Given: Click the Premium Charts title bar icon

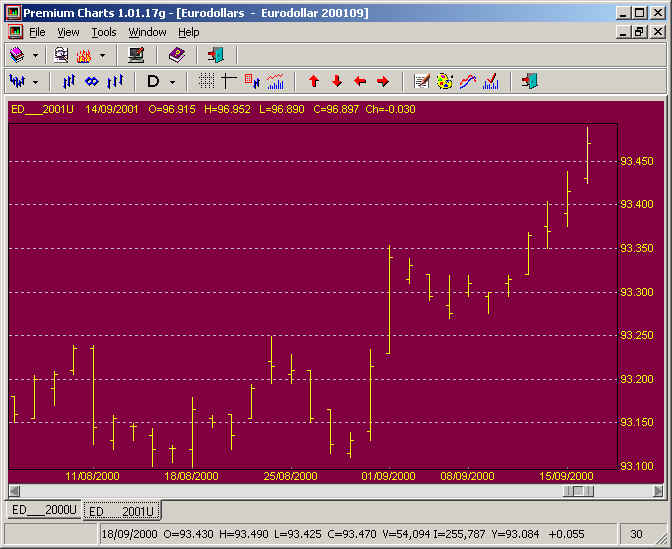Looking at the screenshot, I should (x=13, y=13).
